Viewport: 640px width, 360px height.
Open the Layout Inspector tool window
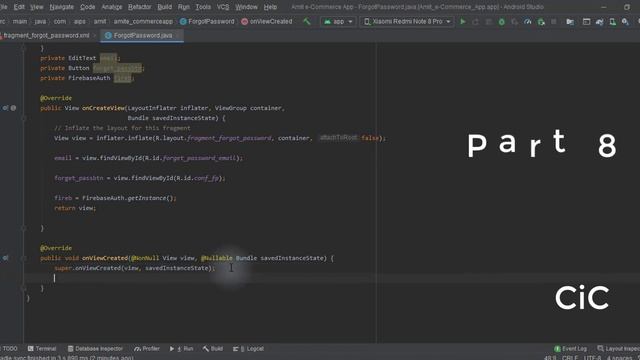pyautogui.click(x=618, y=349)
